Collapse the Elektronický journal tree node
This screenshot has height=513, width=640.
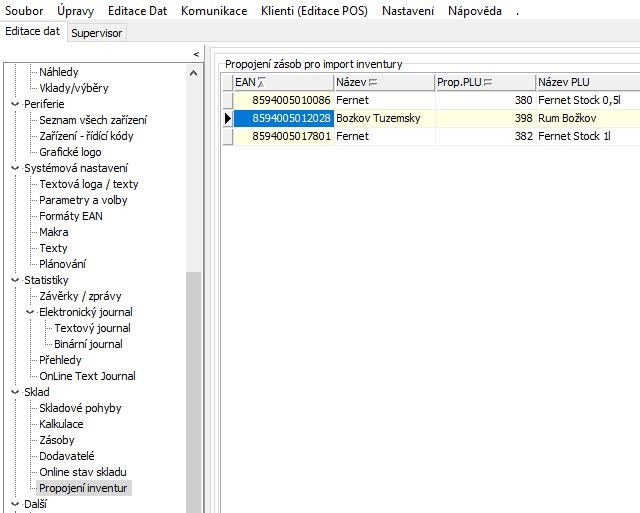pos(30,312)
